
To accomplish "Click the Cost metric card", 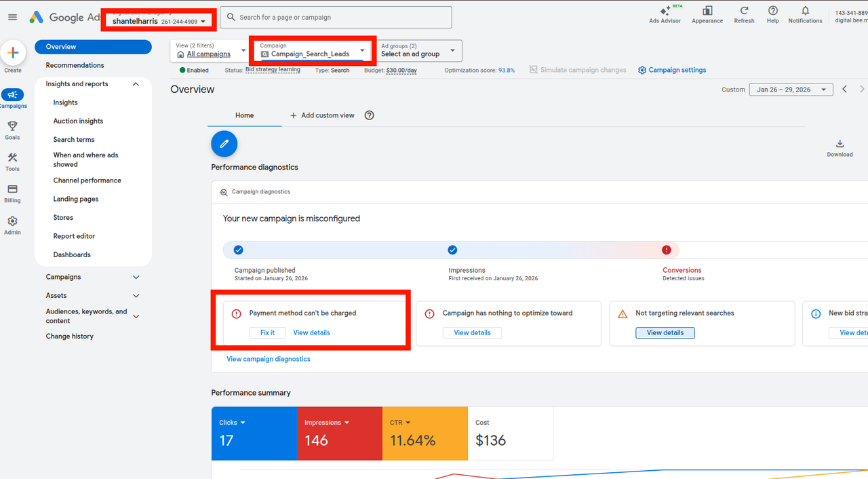I will (511, 434).
